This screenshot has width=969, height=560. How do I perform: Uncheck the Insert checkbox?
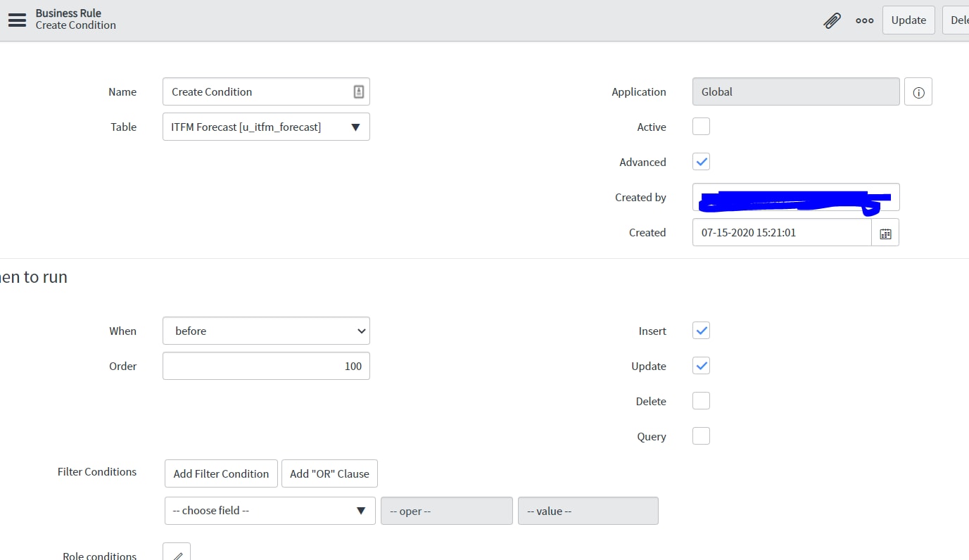click(701, 331)
